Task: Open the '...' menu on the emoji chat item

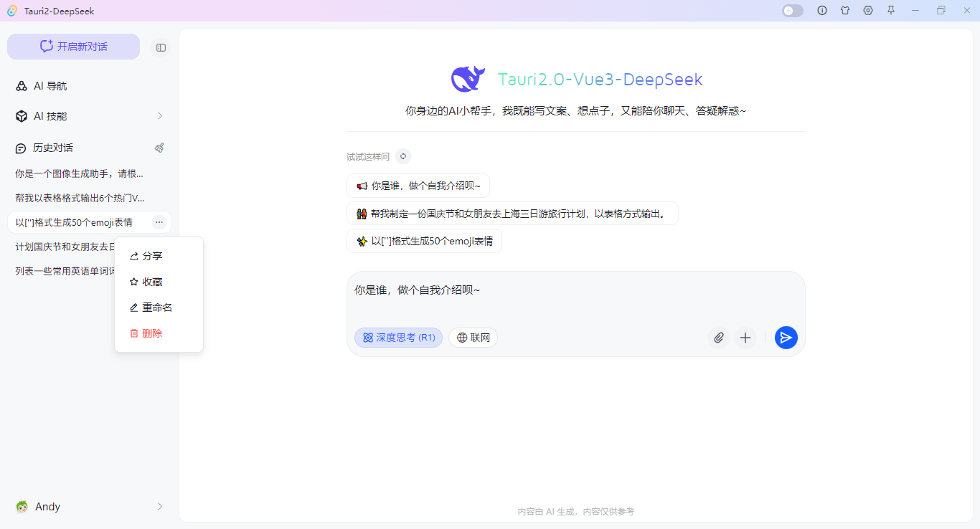Action: pyautogui.click(x=159, y=222)
